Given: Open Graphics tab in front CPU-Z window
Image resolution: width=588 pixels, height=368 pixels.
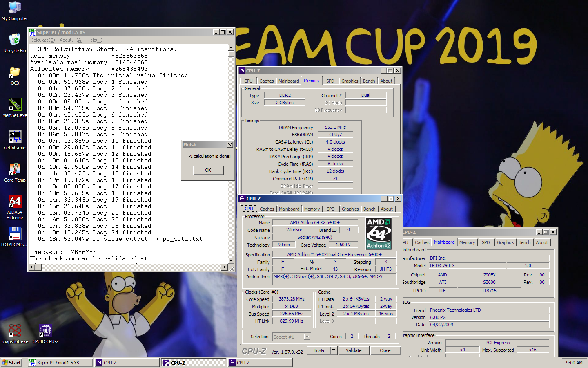Looking at the screenshot, I should click(350, 209).
